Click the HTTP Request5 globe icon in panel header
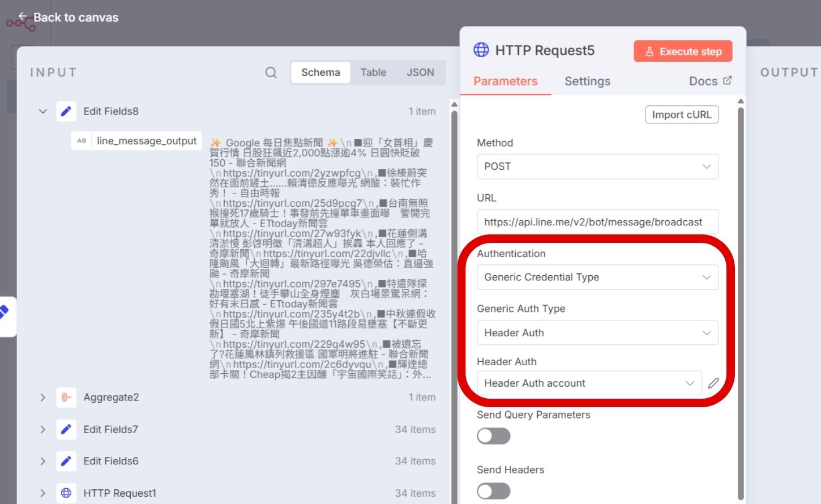 [481, 50]
